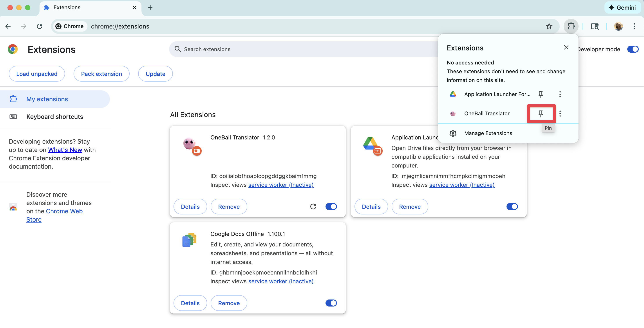Open more options for OneBall Translator
Viewport: 644px width, 328px height.
pos(560,114)
